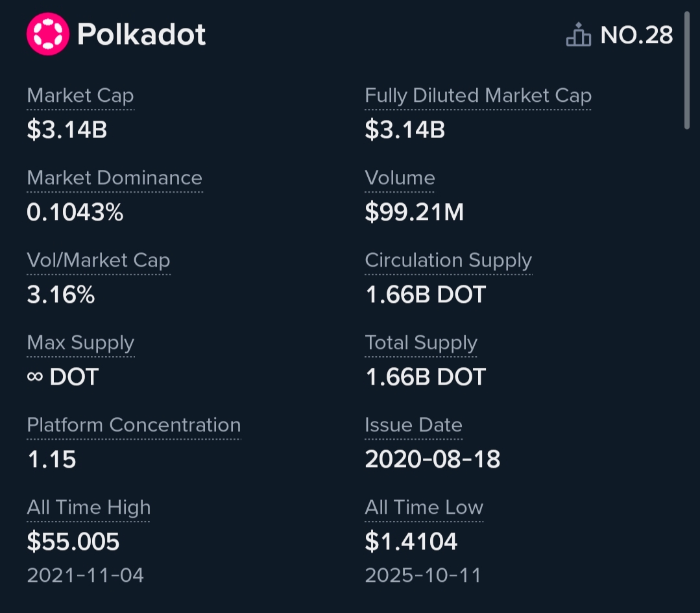The width and height of the screenshot is (700, 613).
Task: Open the Platform Concentration explanation
Action: click(134, 426)
